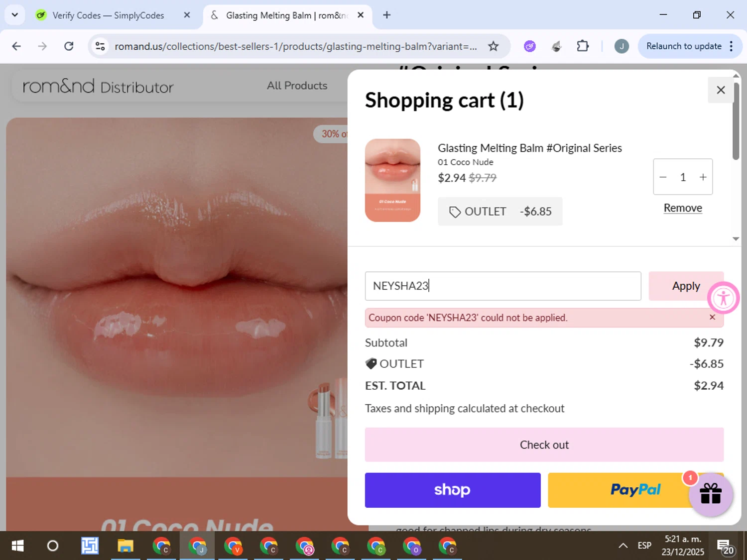The width and height of the screenshot is (747, 560).
Task: Open Glasting Melting Balm #Original Series title
Action: coord(530,148)
